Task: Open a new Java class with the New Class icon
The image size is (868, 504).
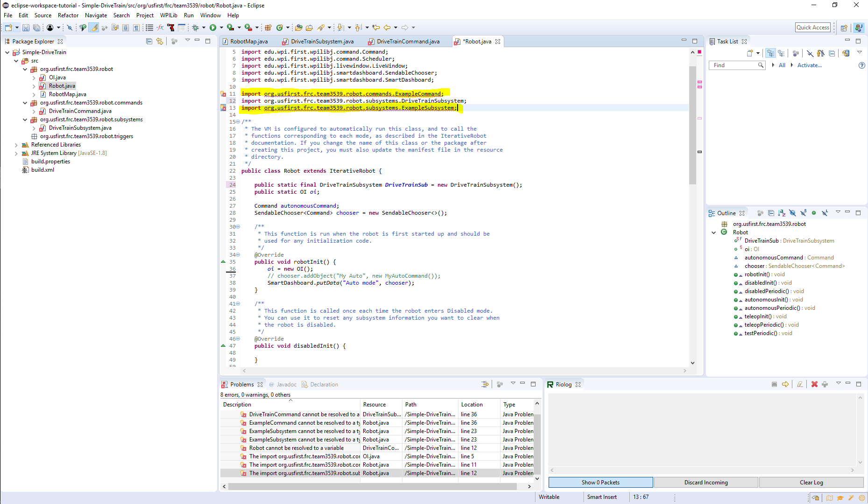Action: coord(280,28)
